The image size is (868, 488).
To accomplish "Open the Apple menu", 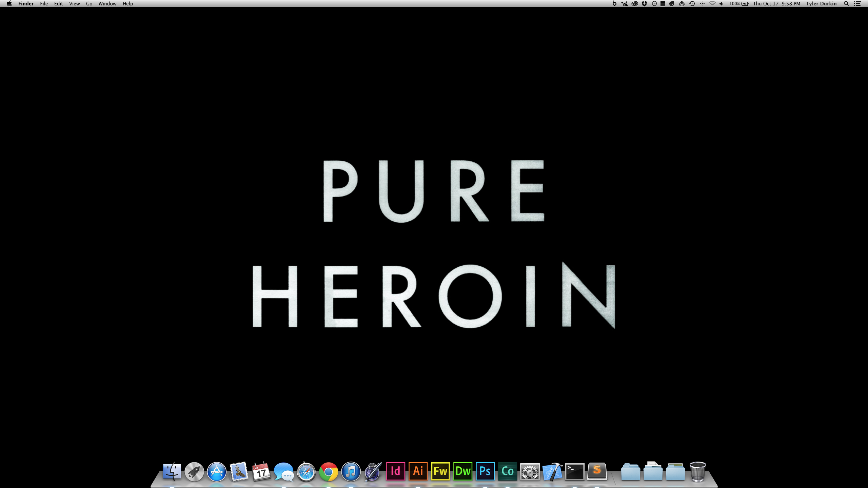I will (x=9, y=4).
